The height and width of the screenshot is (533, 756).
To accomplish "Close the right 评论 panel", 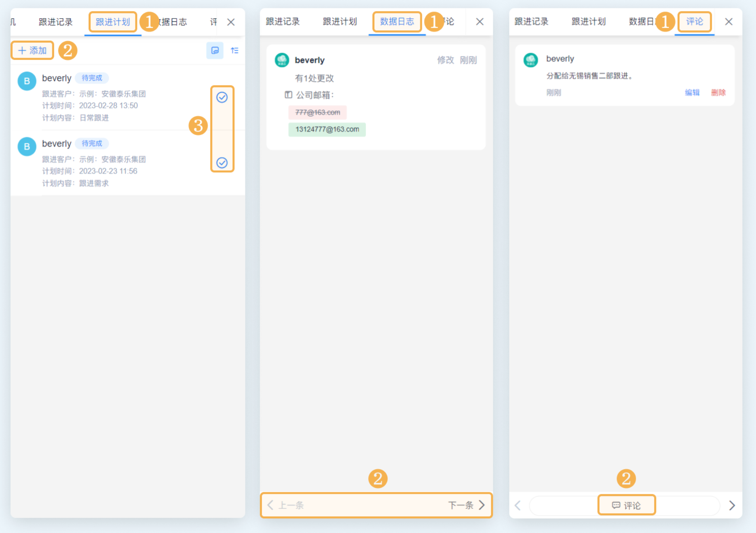I will click(x=729, y=21).
